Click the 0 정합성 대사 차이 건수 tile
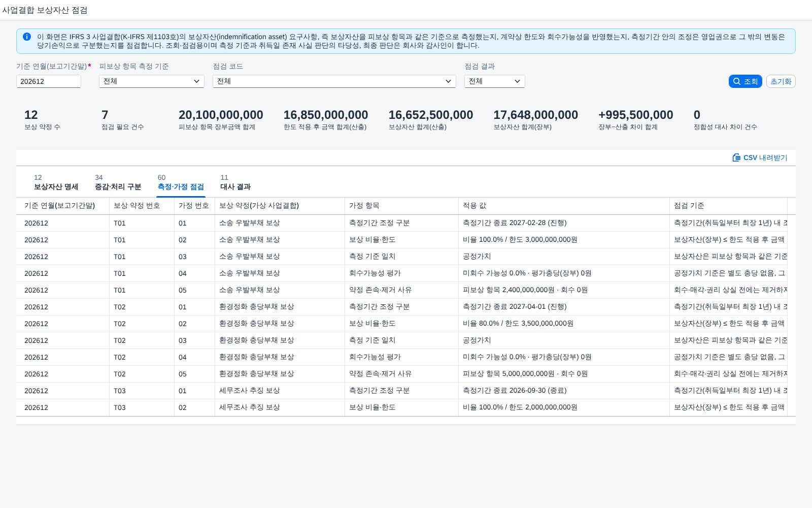 tap(725, 120)
